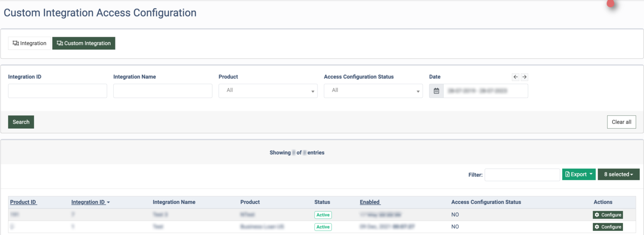Click the monitor icon on Integration tab
Screen dimensions: 644x235
pos(16,43)
